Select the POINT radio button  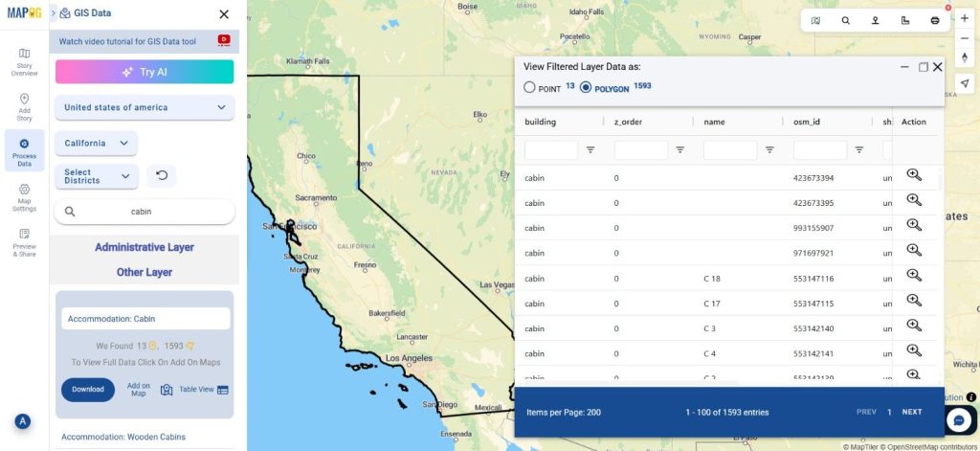coord(529,87)
